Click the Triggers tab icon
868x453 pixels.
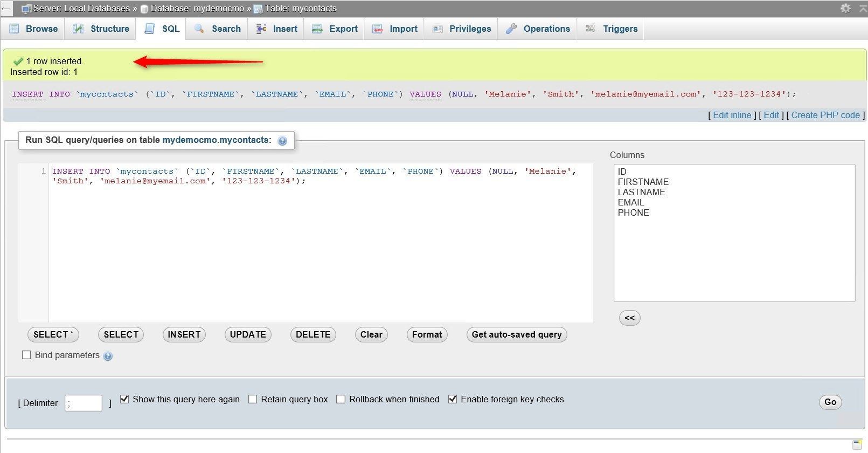(591, 29)
